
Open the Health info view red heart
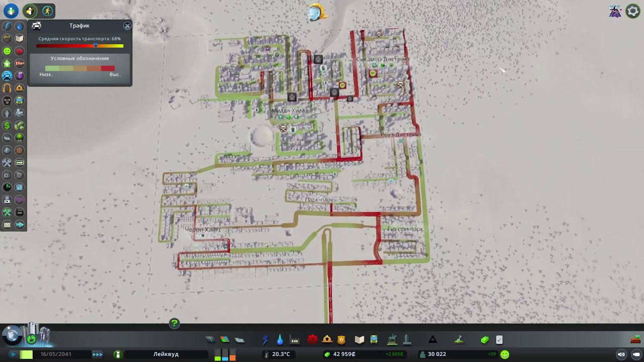tap(20, 51)
